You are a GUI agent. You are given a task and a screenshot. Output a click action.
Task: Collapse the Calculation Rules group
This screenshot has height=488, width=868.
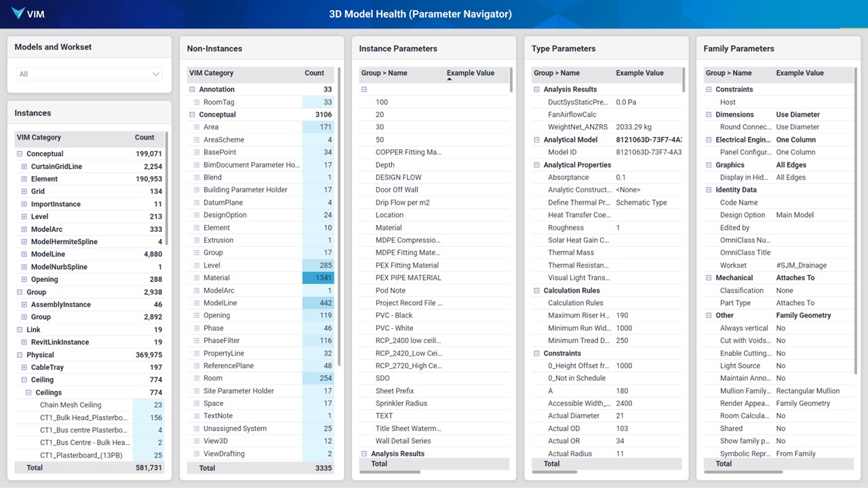537,291
